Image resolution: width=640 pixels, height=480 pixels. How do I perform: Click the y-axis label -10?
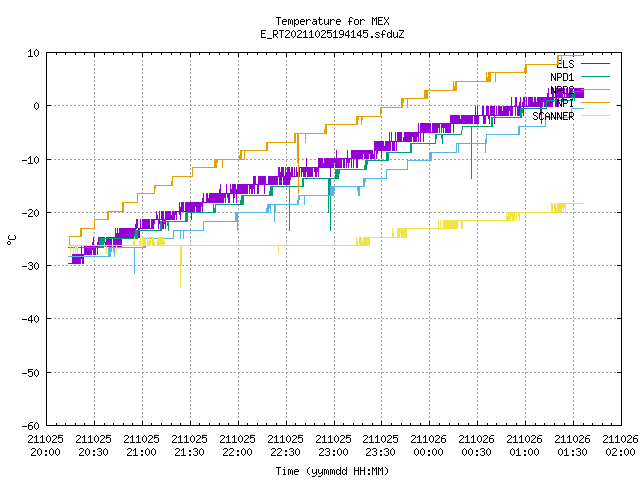click(x=31, y=160)
